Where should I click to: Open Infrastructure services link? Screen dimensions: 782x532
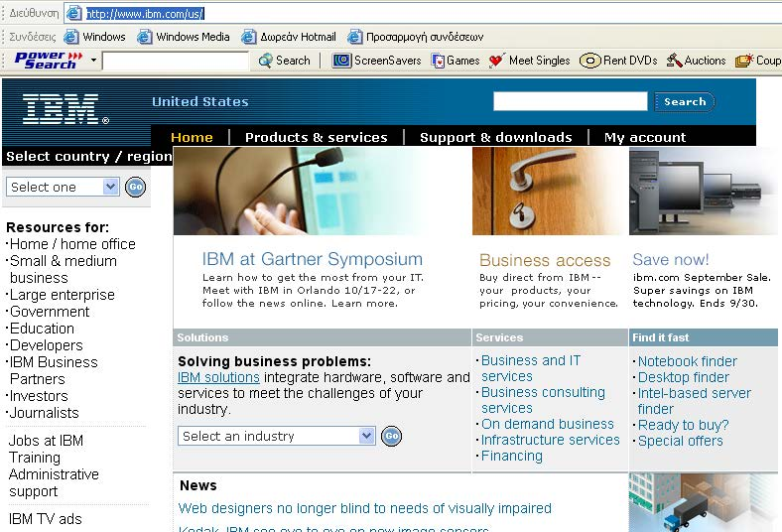click(x=550, y=441)
